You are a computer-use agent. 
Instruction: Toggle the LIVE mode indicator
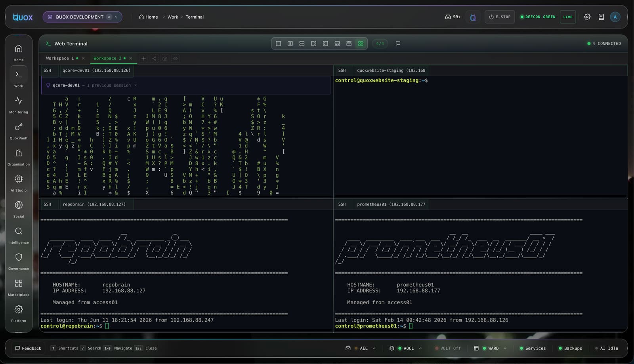coord(568,17)
